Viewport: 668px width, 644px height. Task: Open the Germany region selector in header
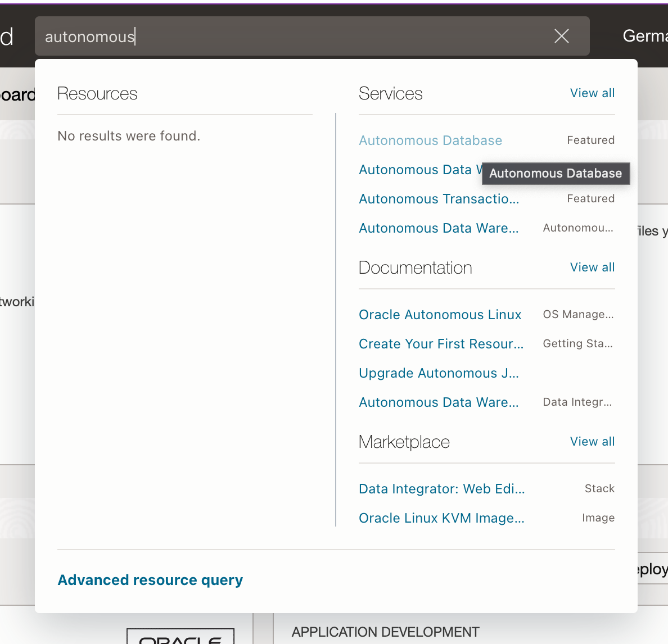pos(645,36)
